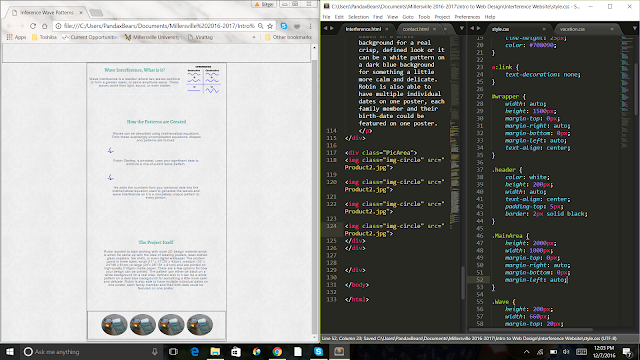The image size is (640, 360).
Task: Reload the page in Chrome
Action: [33, 26]
